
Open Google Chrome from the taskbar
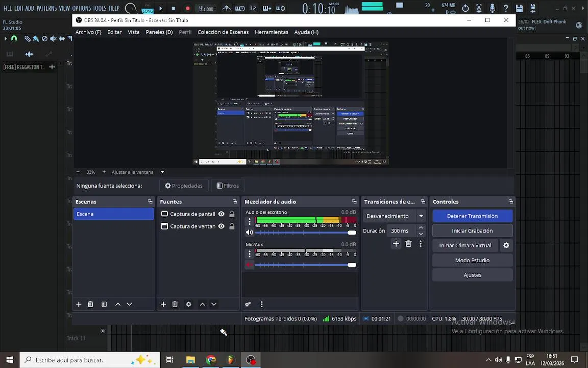(211, 360)
